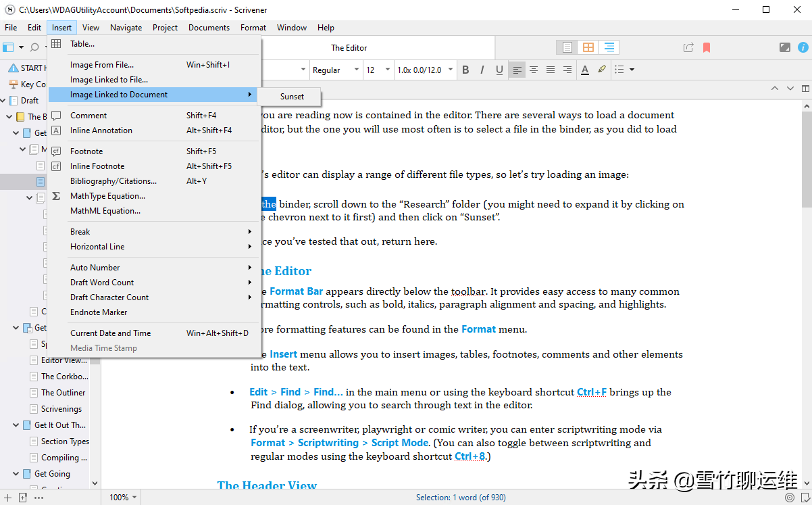This screenshot has height=505, width=812.
Task: Open Scrivenings binder item
Action: tap(61, 409)
